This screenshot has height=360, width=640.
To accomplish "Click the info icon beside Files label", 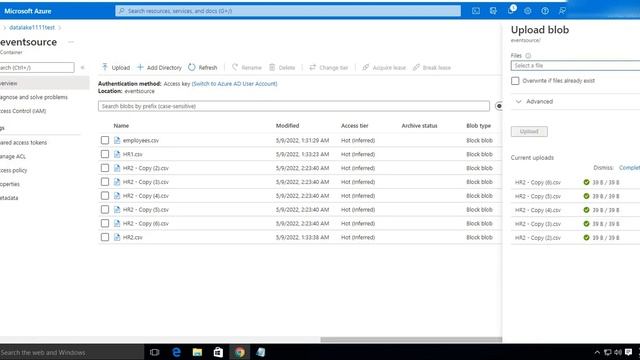I will pyautogui.click(x=528, y=56).
